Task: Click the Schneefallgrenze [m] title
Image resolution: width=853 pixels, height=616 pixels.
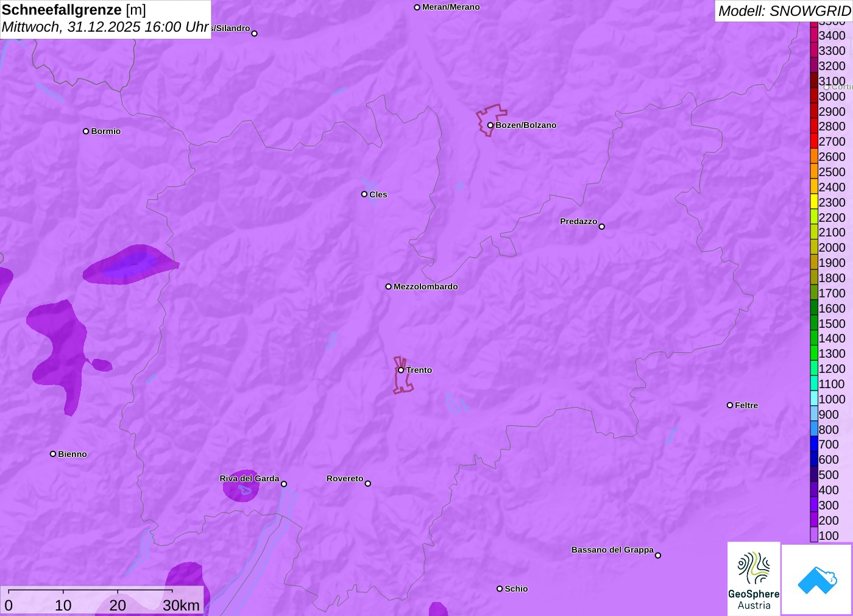Action: tap(74, 10)
